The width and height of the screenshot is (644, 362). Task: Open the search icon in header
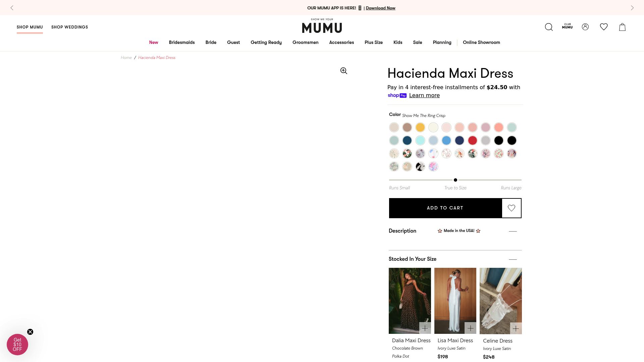[x=549, y=27]
